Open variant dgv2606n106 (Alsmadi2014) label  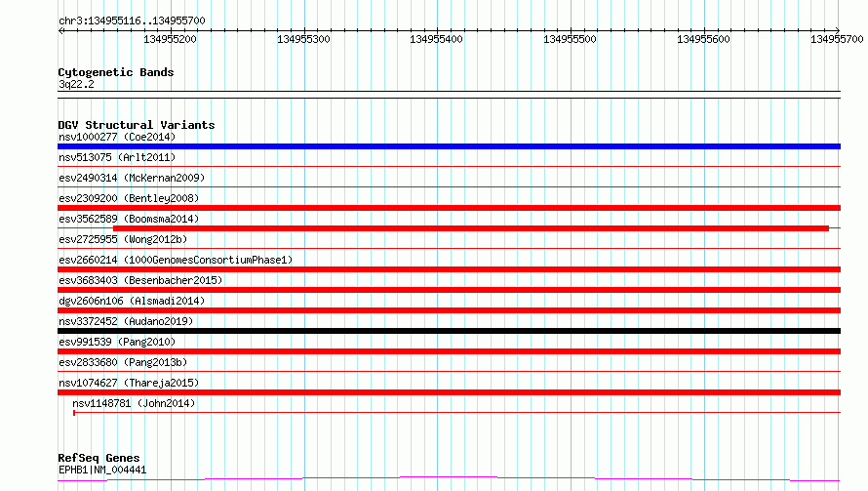point(132,301)
